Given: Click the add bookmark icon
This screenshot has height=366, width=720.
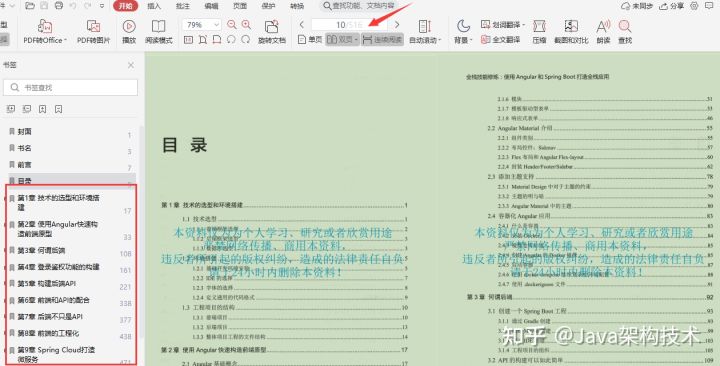Looking at the screenshot, I should (43, 109).
